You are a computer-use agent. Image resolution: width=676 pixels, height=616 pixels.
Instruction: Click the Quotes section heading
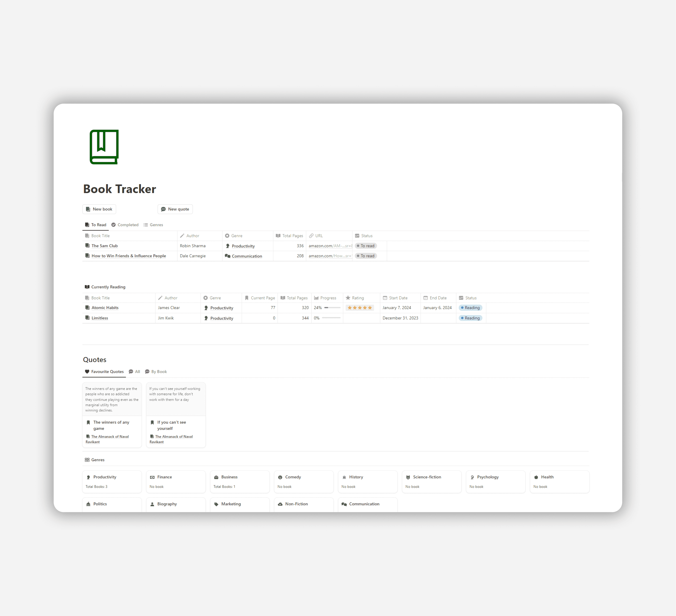(x=95, y=360)
